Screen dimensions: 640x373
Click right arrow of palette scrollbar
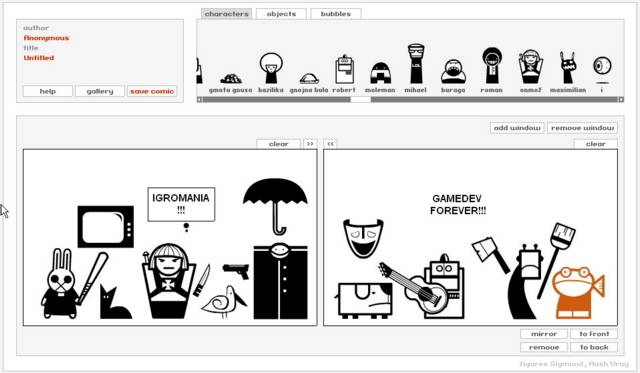pos(621,99)
